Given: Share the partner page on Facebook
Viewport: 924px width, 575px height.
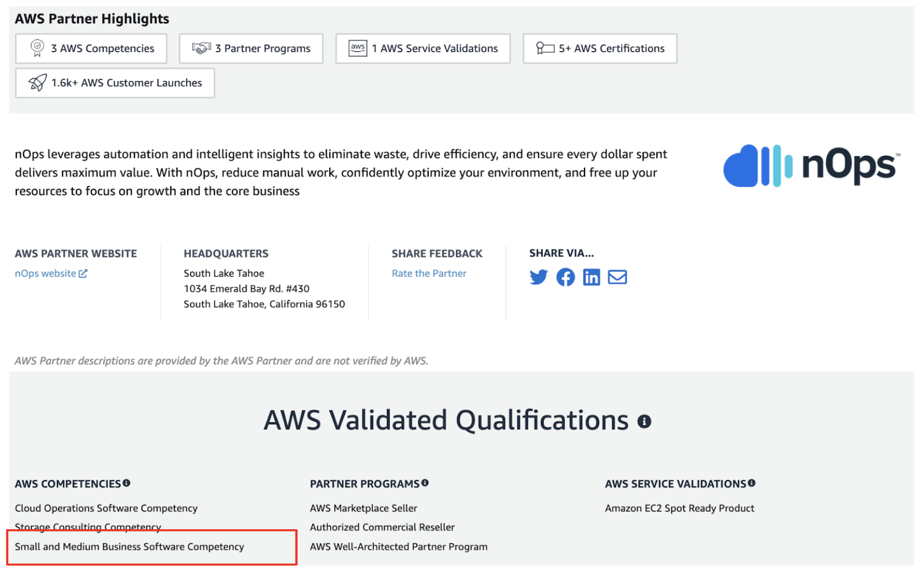Looking at the screenshot, I should [565, 277].
